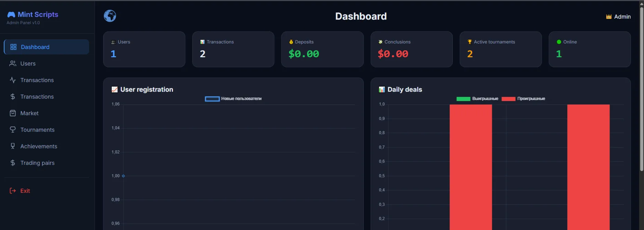Click the globe language icon in header
644x230 pixels.
[x=110, y=16]
